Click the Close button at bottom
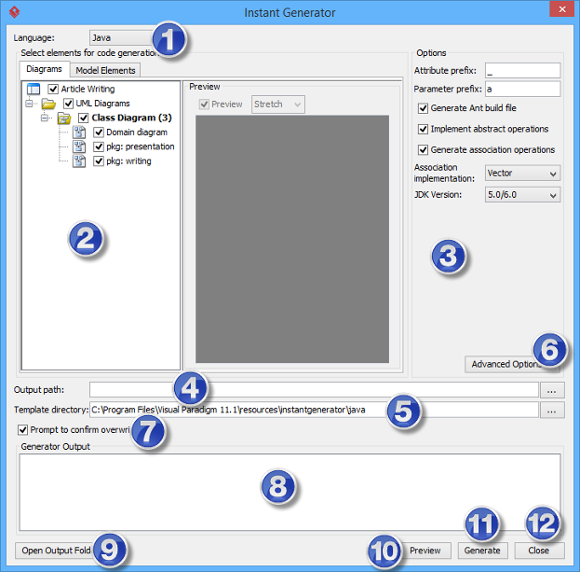The image size is (580, 572). (539, 551)
